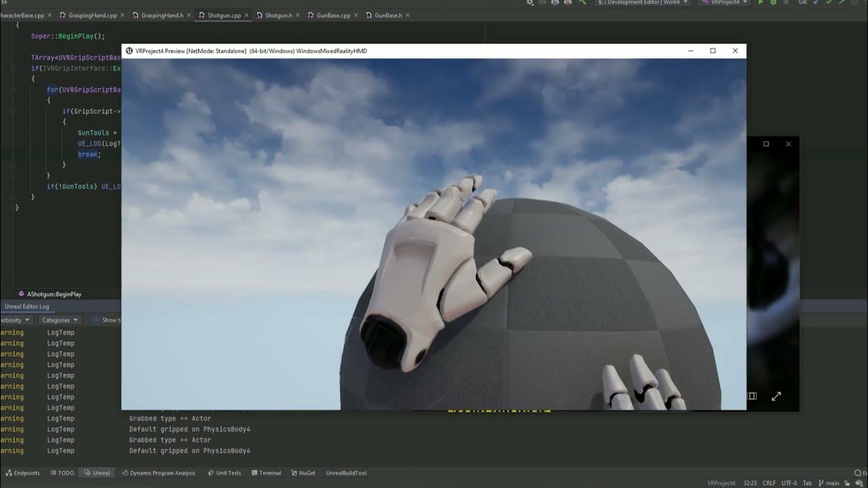Click the if(!GunTools) UE_LOG code line

coord(83,186)
